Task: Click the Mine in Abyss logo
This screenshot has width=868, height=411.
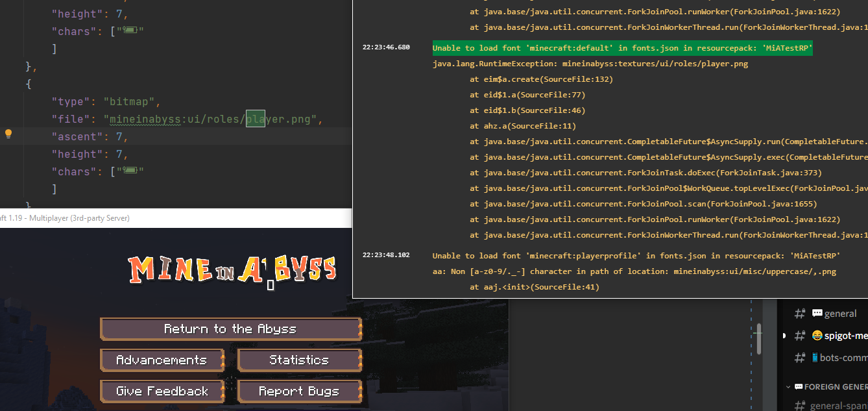Action: click(232, 269)
